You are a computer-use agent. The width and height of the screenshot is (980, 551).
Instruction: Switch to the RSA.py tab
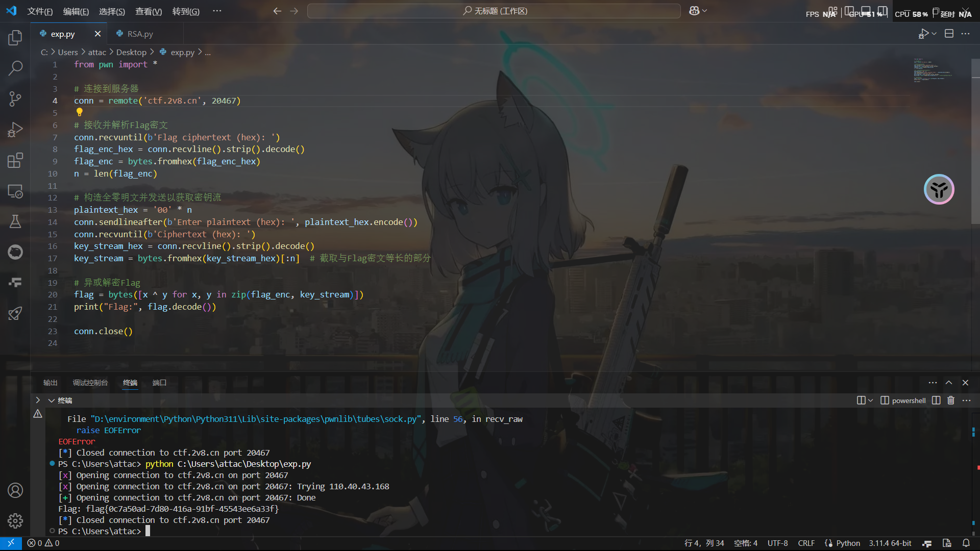point(139,34)
